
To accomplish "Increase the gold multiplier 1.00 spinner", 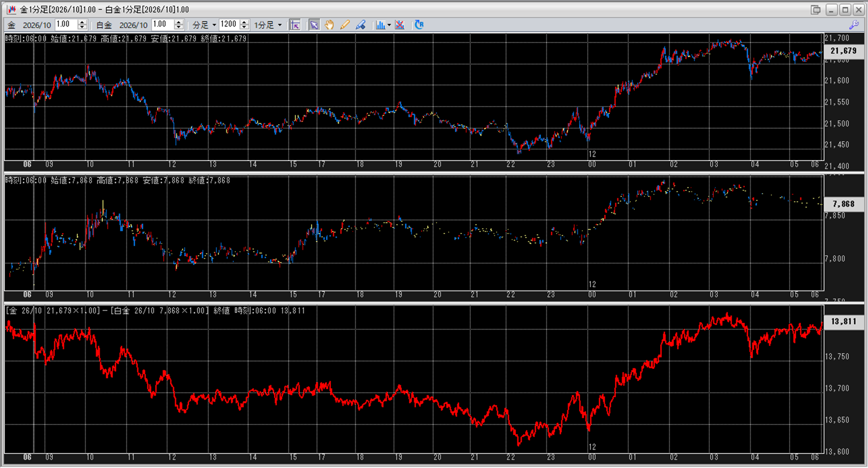I will click(x=82, y=22).
